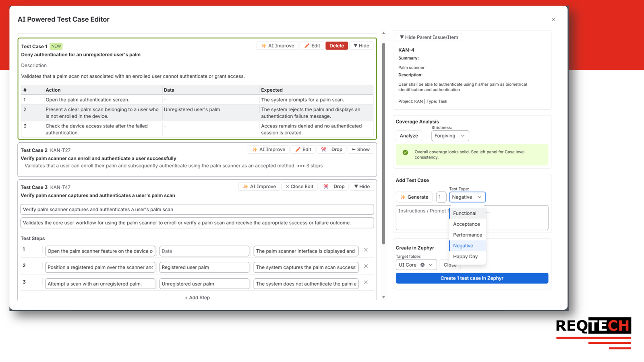Click AI Improve for Test Case 3
The height and width of the screenshot is (362, 644).
259,187
